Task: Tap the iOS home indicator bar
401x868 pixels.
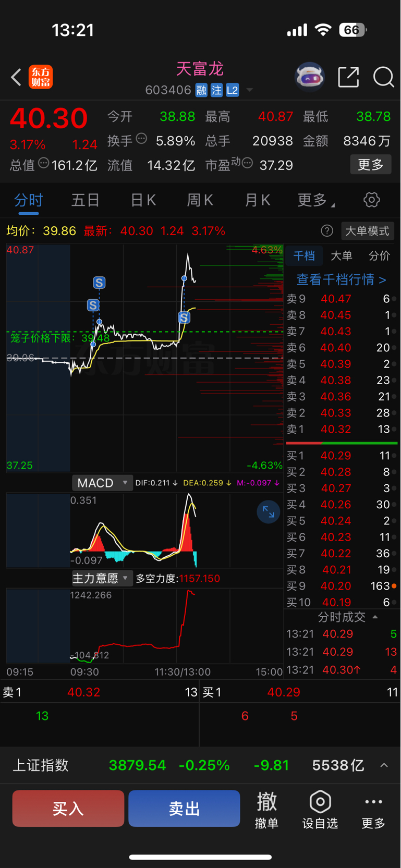Action: [x=200, y=857]
